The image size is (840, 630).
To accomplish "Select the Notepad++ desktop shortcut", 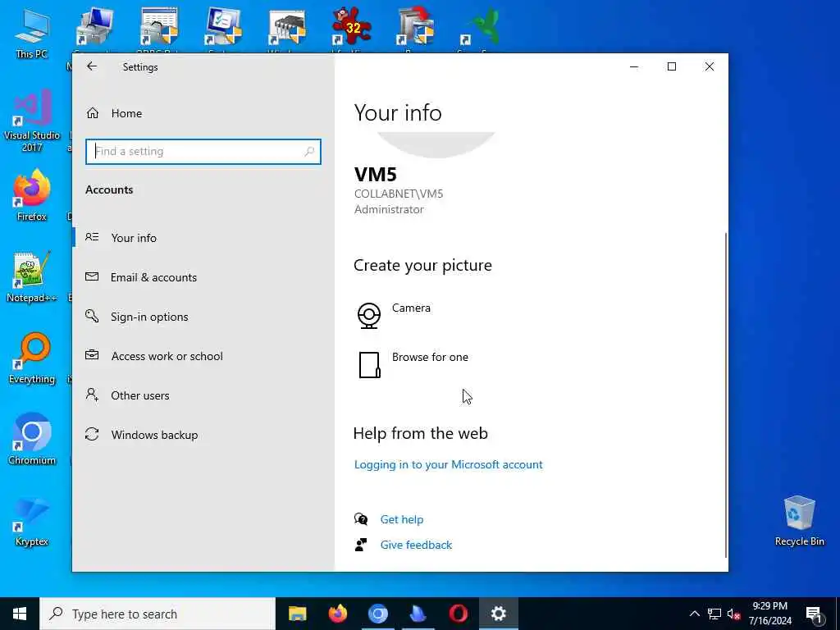I will tap(32, 277).
